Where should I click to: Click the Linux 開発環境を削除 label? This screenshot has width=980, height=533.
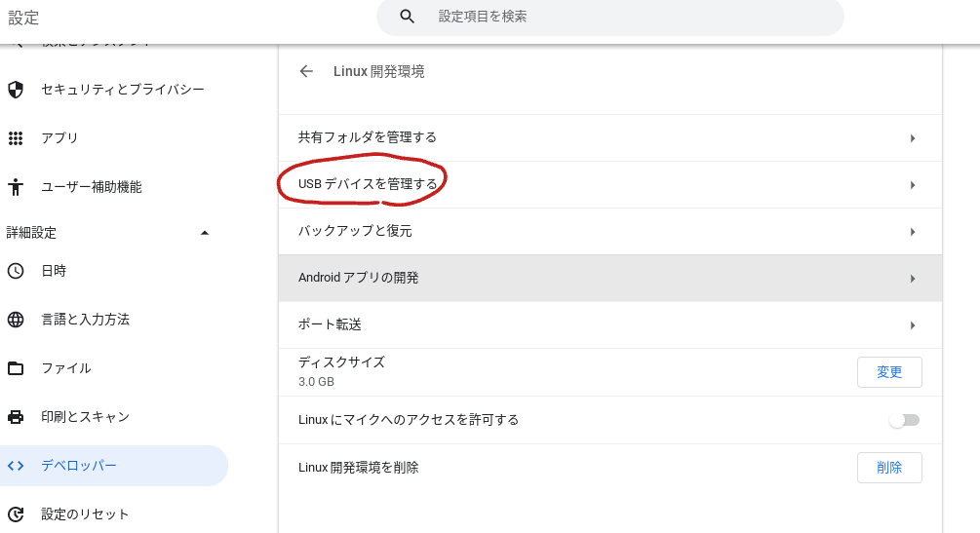tap(358, 468)
